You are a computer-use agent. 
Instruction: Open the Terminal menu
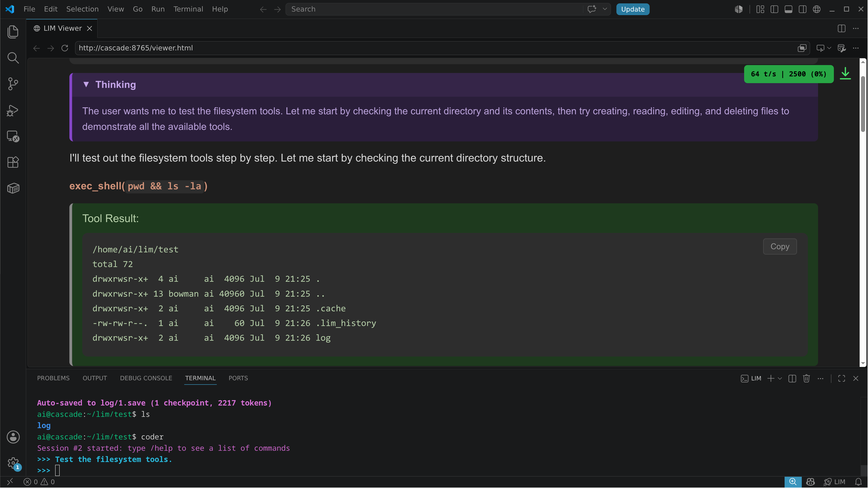188,9
